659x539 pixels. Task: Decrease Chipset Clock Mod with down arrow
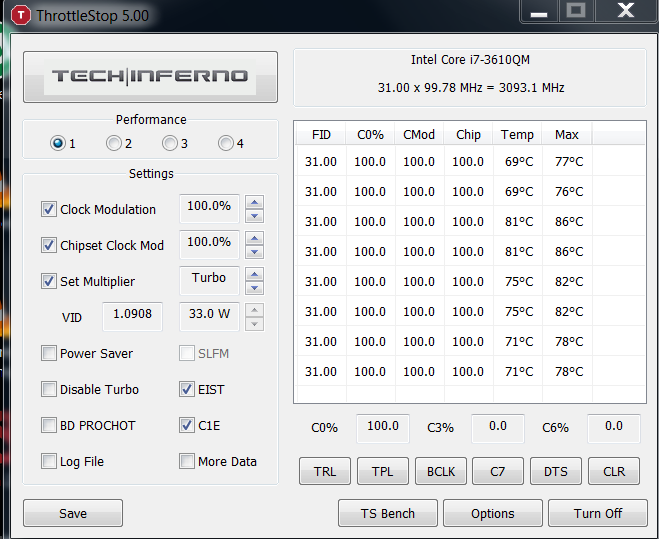click(254, 252)
